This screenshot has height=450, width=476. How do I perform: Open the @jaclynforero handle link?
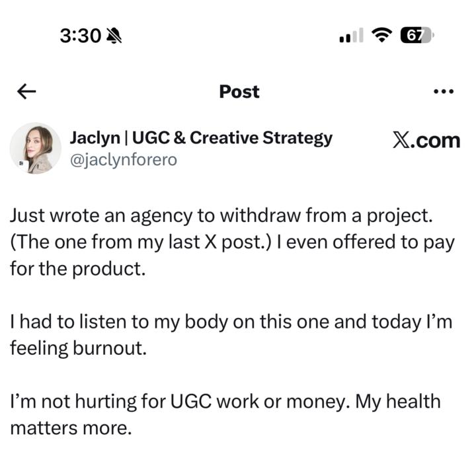(123, 159)
